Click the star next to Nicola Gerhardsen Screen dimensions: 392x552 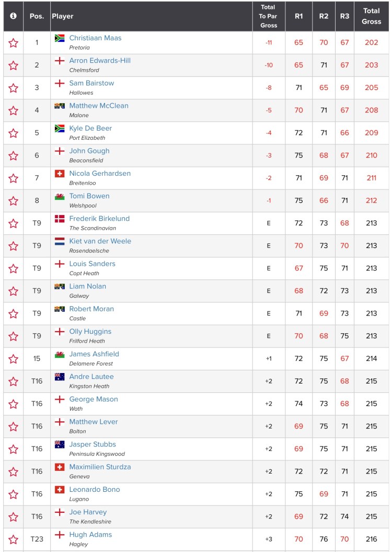pyautogui.click(x=13, y=178)
